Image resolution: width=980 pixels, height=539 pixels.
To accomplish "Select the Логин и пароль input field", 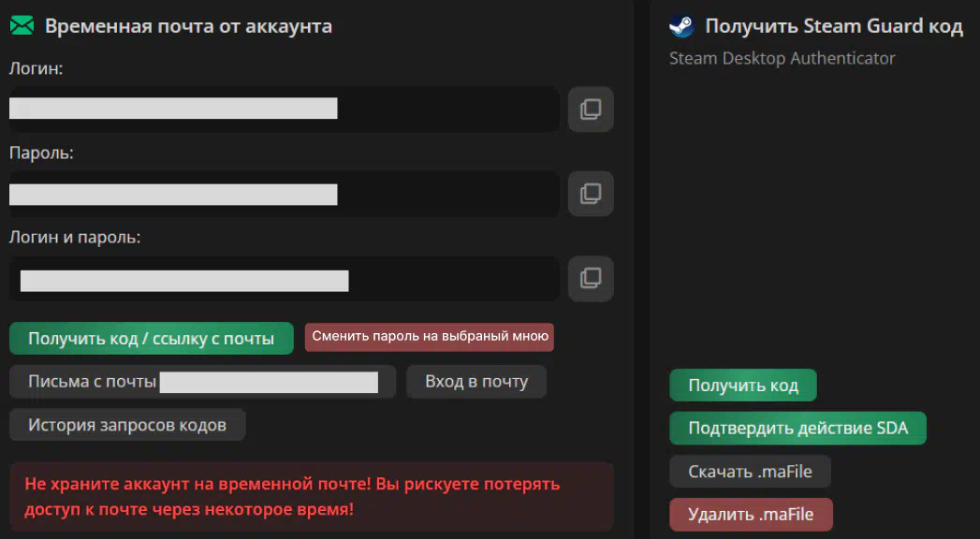I will click(x=285, y=279).
